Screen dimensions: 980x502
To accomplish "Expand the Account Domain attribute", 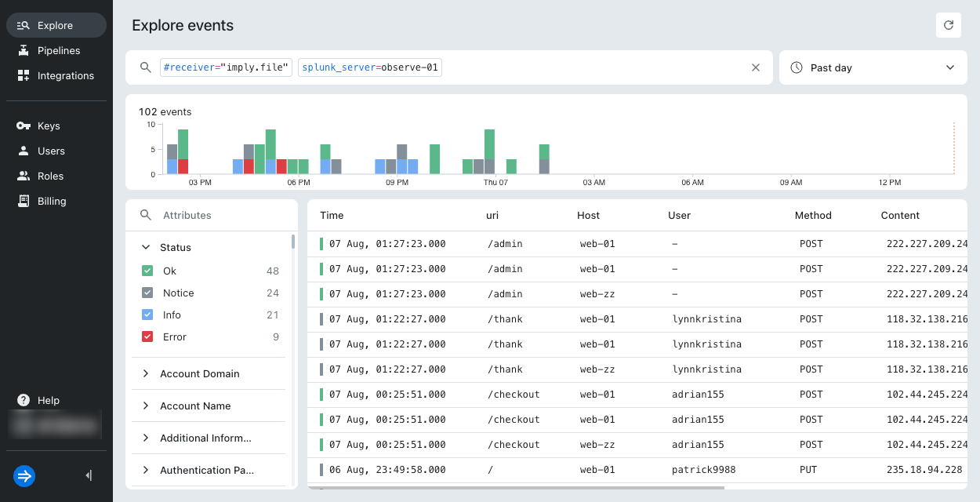I will pos(146,374).
